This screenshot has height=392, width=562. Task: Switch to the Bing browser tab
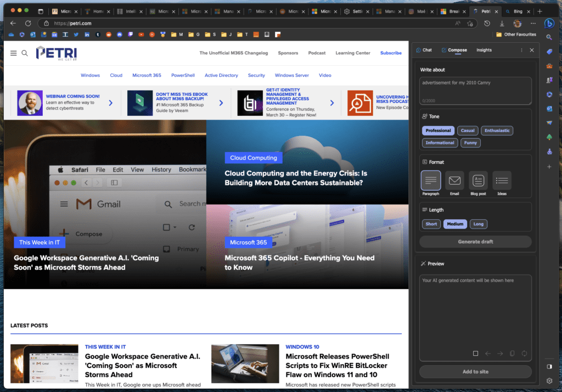point(517,12)
